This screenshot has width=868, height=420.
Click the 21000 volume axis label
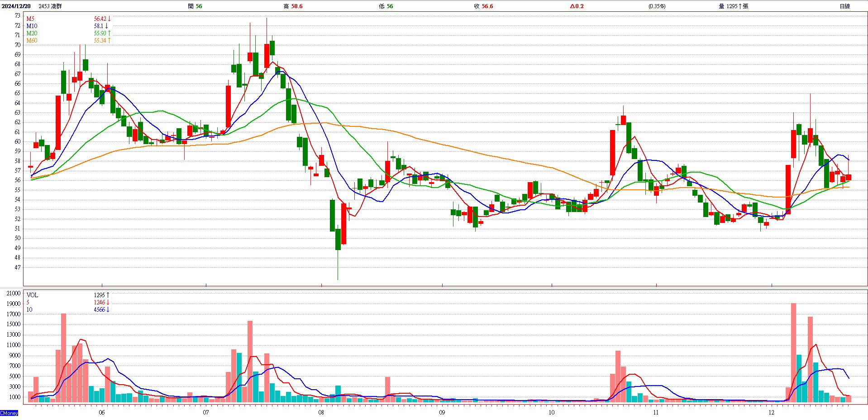tap(14, 294)
